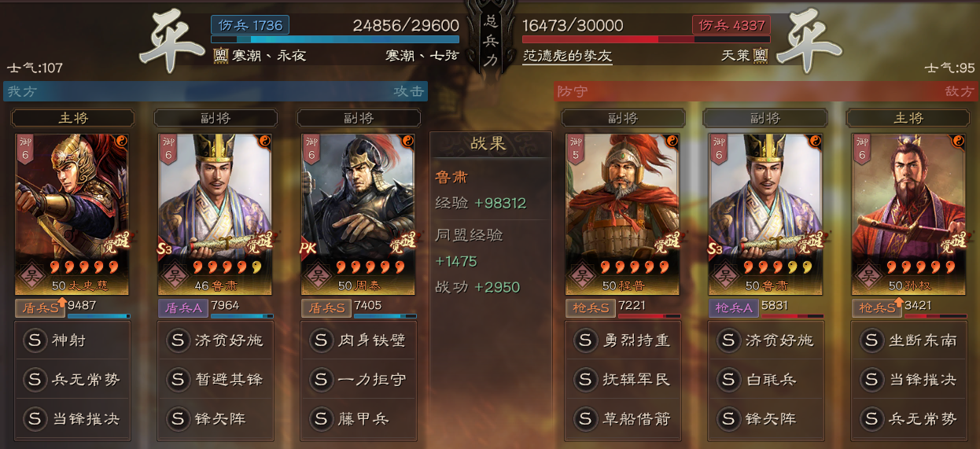Click the S rank icon of 草船借箭 skill
The height and width of the screenshot is (449, 980).
[x=585, y=418]
